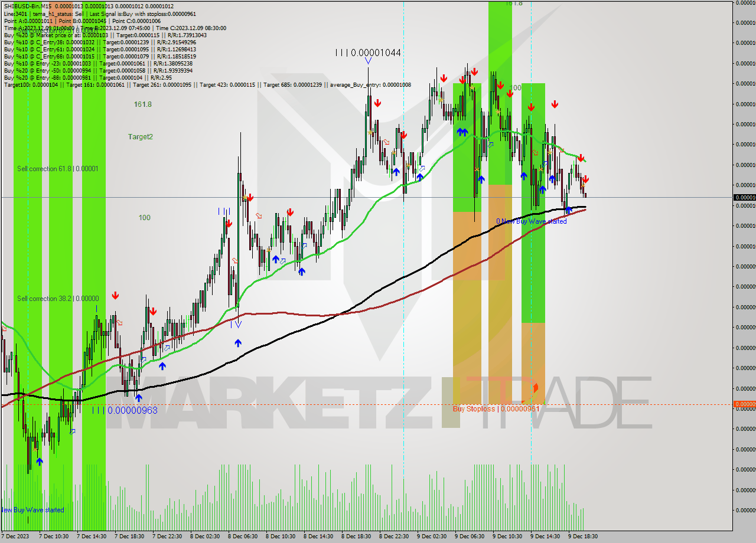This screenshot has height=543, width=756.
Task: Click the orange-red marker above Buy Stoploss
Action: 536,388
